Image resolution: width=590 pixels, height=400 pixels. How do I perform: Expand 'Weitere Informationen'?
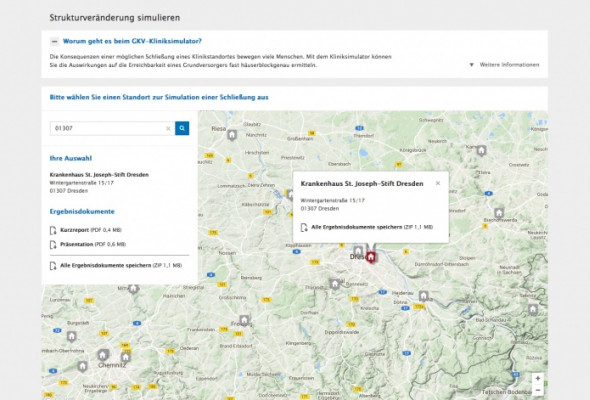pyautogui.click(x=504, y=65)
